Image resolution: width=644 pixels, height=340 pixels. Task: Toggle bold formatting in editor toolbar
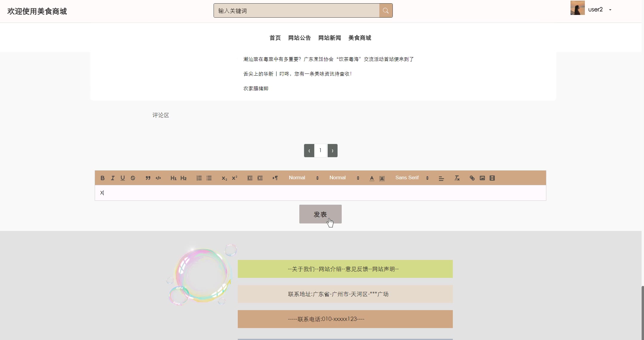(x=102, y=178)
